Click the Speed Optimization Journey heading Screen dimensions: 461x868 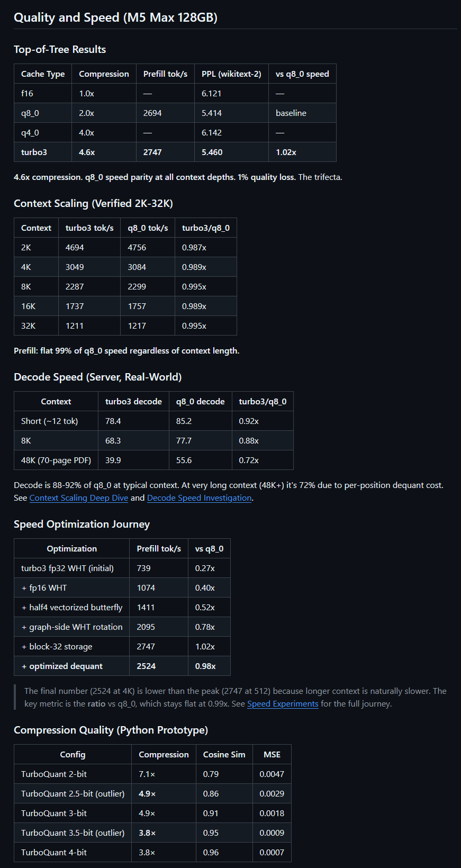click(82, 525)
